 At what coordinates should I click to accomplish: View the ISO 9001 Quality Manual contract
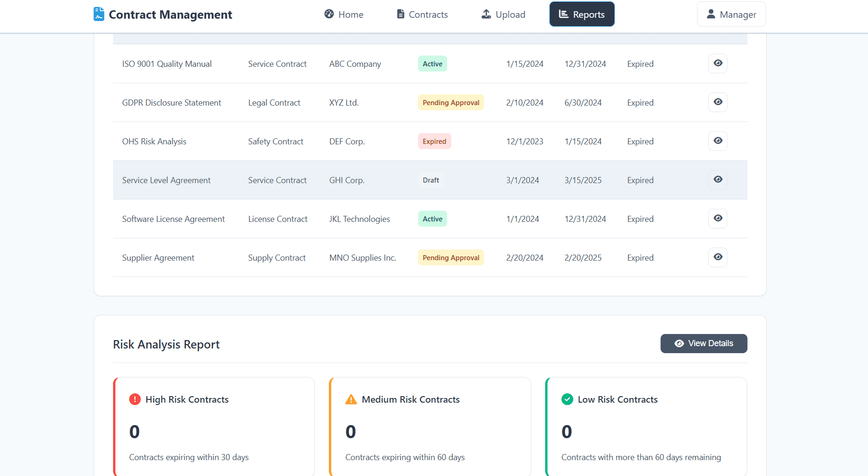pyautogui.click(x=718, y=64)
